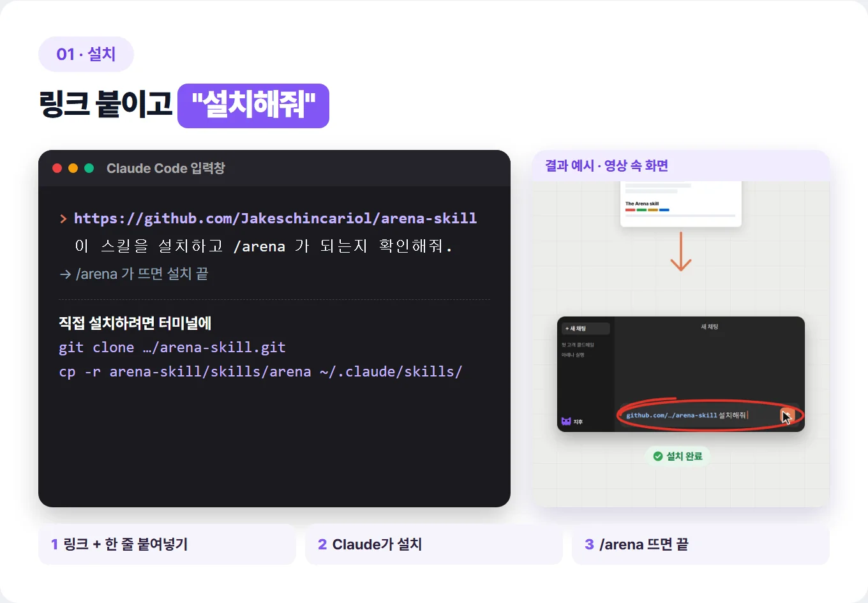Click the send button in the chat mockup

coord(788,415)
